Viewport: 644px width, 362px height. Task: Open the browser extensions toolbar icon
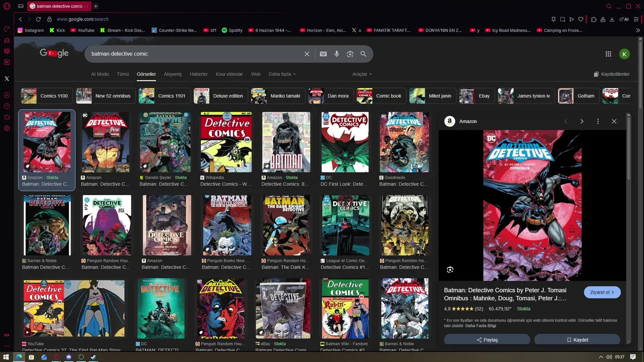pyautogui.click(x=594, y=19)
